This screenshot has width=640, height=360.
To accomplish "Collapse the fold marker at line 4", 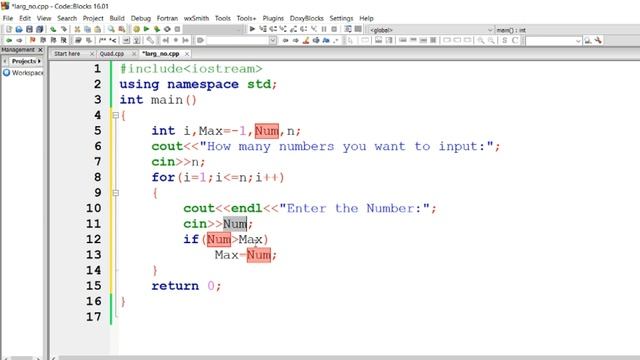I will (x=116, y=116).
